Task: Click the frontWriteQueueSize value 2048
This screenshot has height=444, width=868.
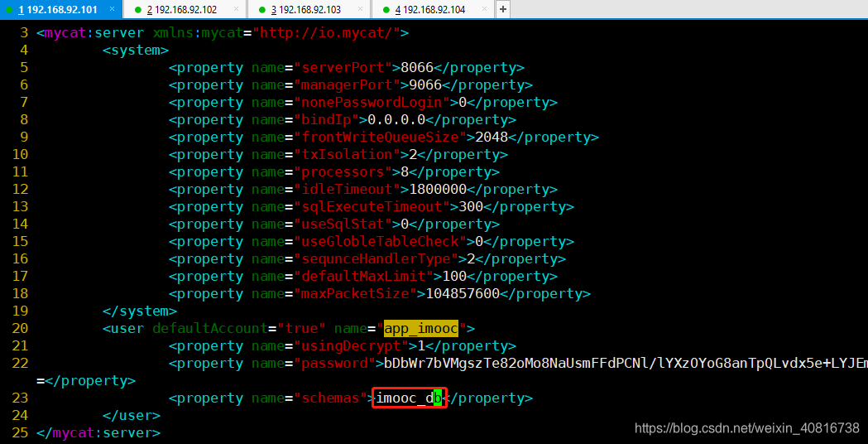Action: point(492,138)
